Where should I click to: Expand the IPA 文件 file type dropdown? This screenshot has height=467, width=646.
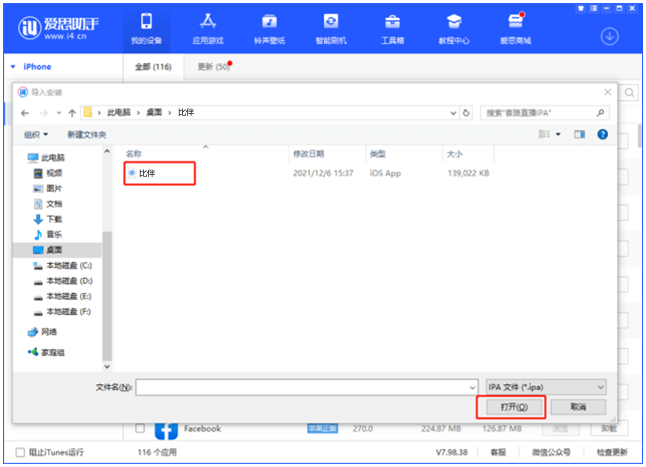click(545, 386)
